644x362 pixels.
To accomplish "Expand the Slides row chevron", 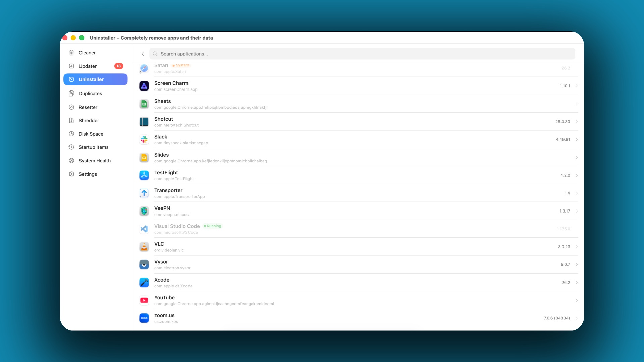I will pos(576,158).
